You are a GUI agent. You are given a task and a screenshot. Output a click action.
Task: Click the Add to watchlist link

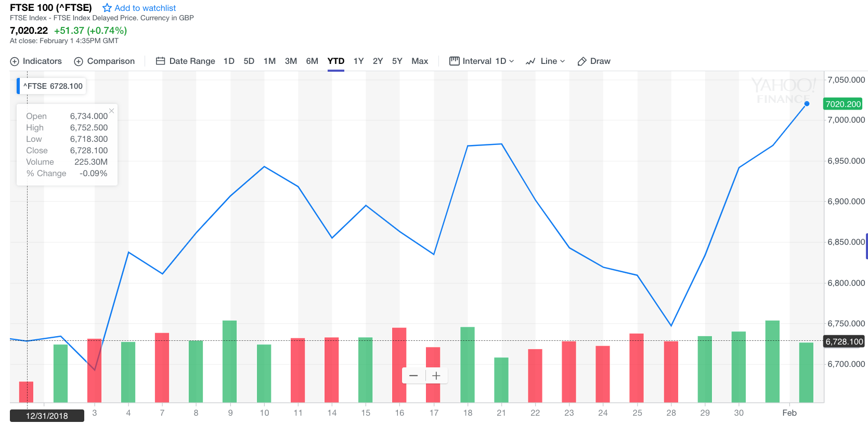click(145, 8)
